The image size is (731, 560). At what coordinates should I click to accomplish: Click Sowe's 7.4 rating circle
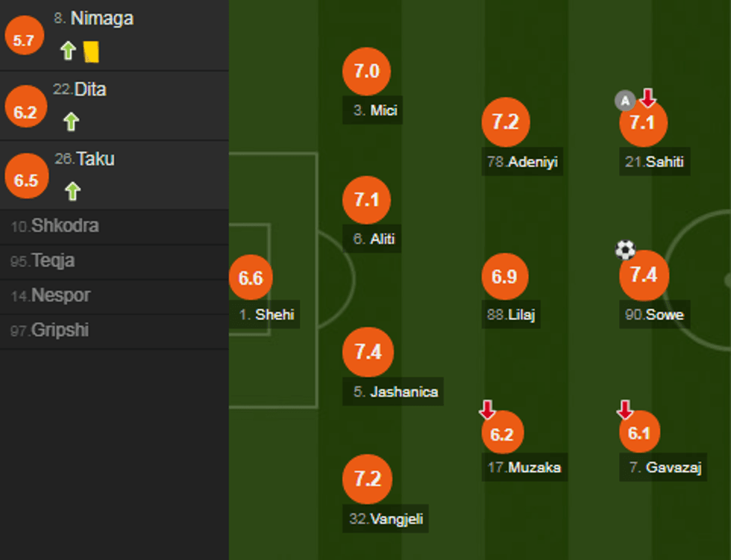pyautogui.click(x=644, y=275)
